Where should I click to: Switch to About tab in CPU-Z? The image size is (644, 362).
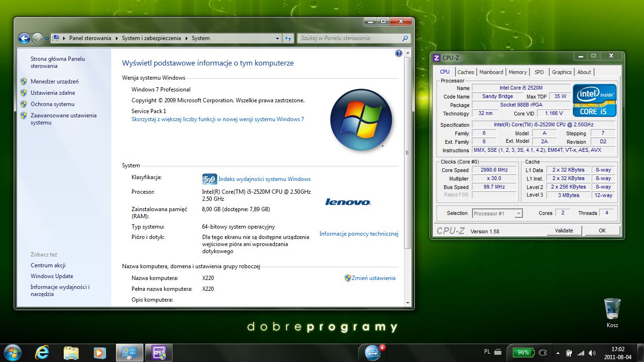click(x=584, y=72)
